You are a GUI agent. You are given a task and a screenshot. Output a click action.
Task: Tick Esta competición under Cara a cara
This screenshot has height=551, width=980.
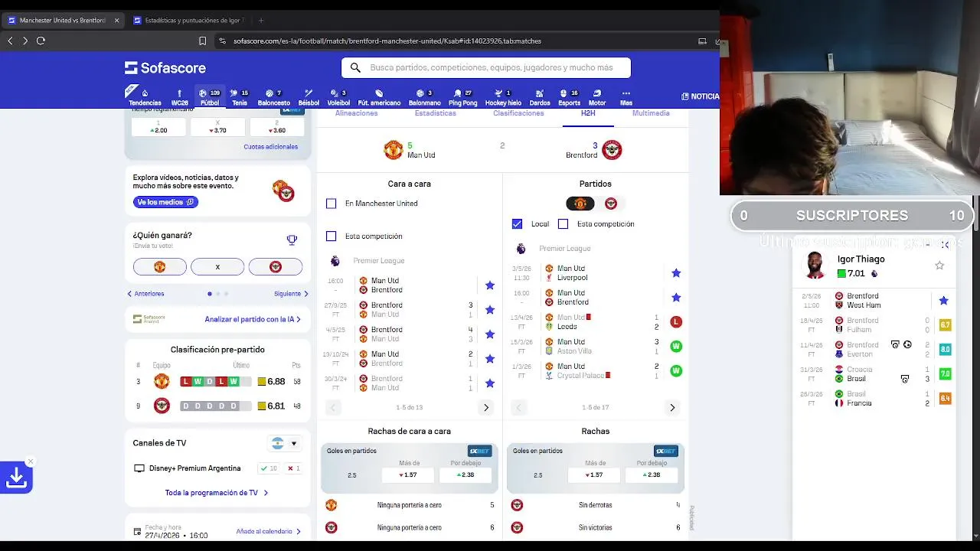(331, 236)
